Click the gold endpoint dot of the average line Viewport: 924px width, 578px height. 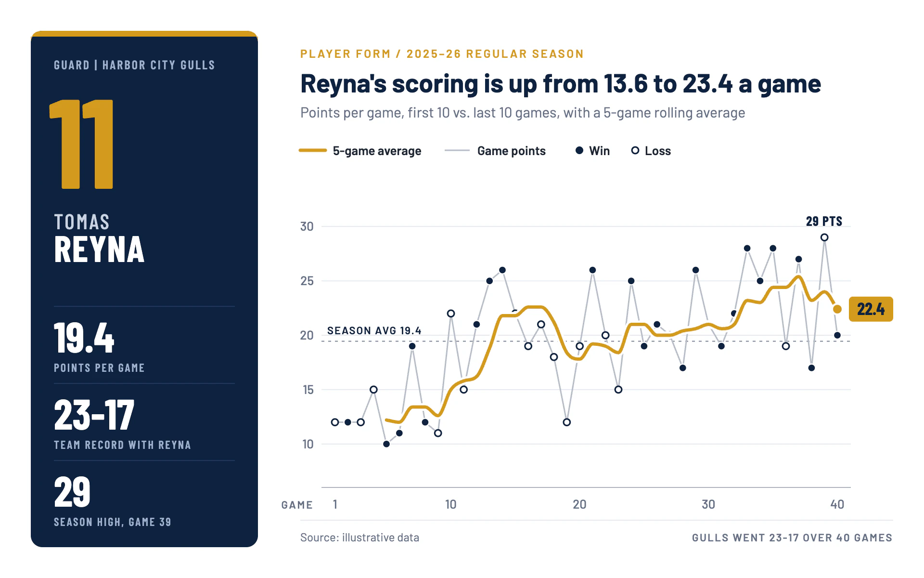(837, 309)
